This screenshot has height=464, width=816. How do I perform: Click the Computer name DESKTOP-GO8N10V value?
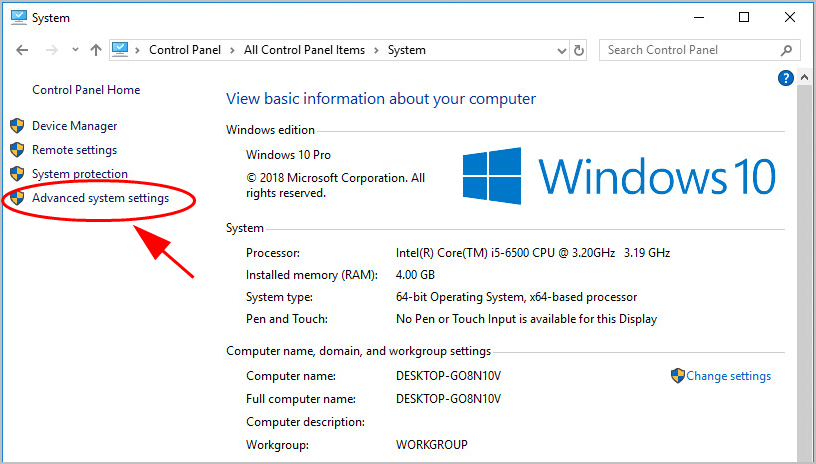(448, 376)
